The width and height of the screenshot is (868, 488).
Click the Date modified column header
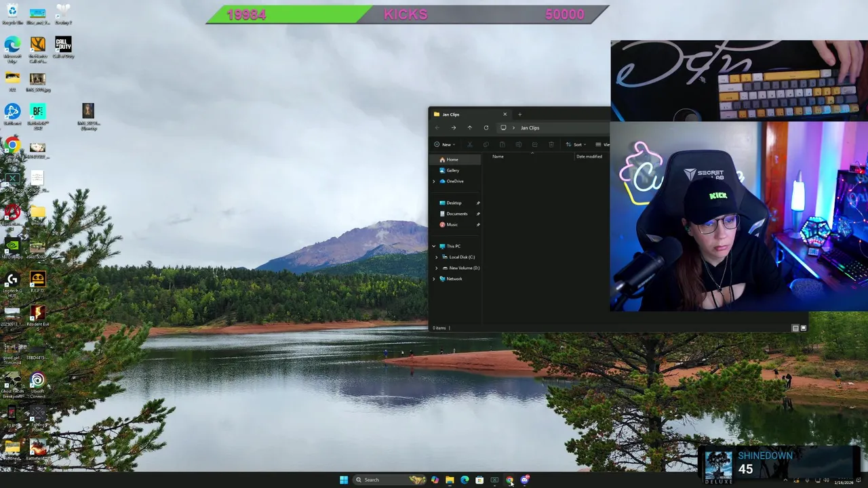589,157
